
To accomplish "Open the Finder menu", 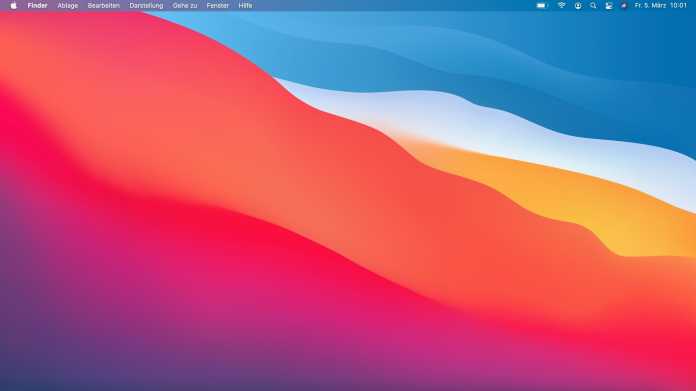I will [37, 6].
